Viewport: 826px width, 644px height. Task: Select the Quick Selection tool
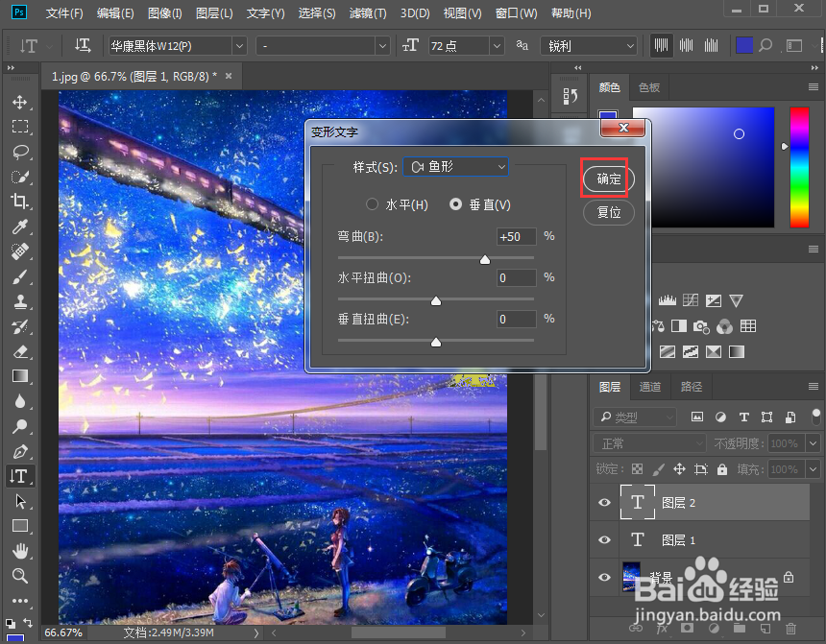point(20,177)
